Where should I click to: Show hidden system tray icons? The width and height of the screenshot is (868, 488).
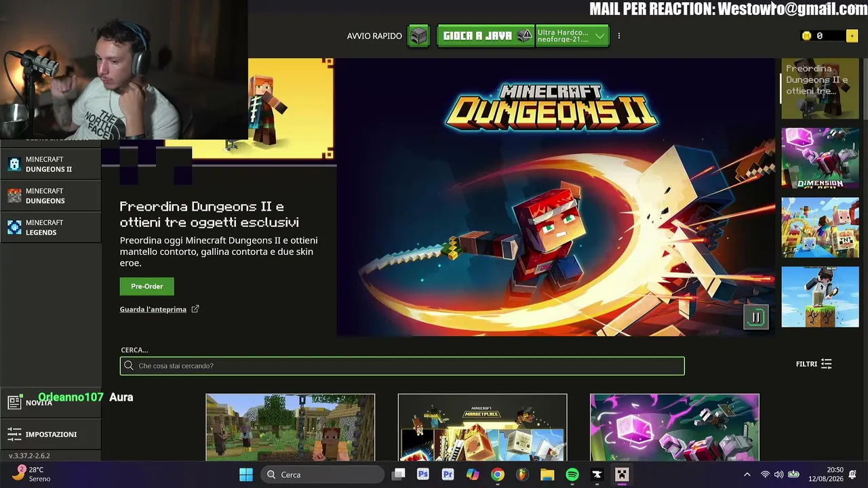[x=747, y=474]
